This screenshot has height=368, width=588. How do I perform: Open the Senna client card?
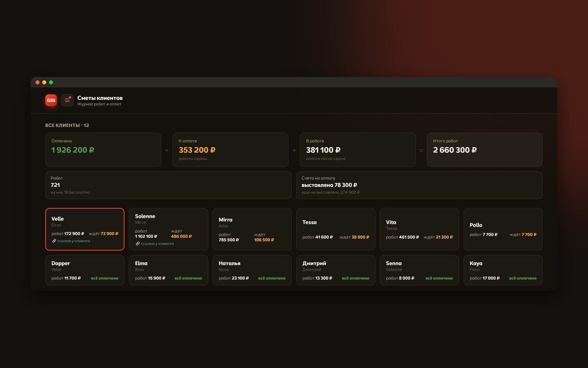click(419, 270)
